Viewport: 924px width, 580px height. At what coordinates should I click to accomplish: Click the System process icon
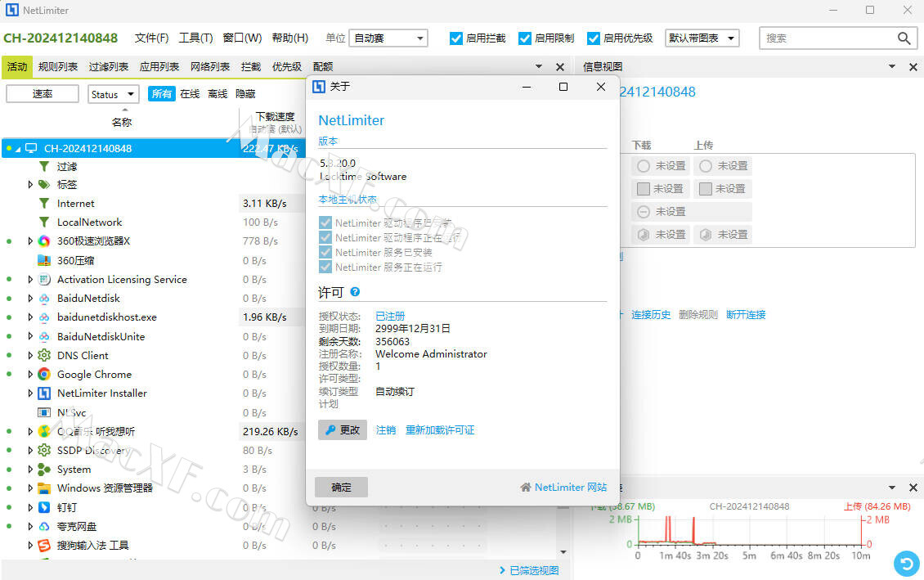point(44,470)
